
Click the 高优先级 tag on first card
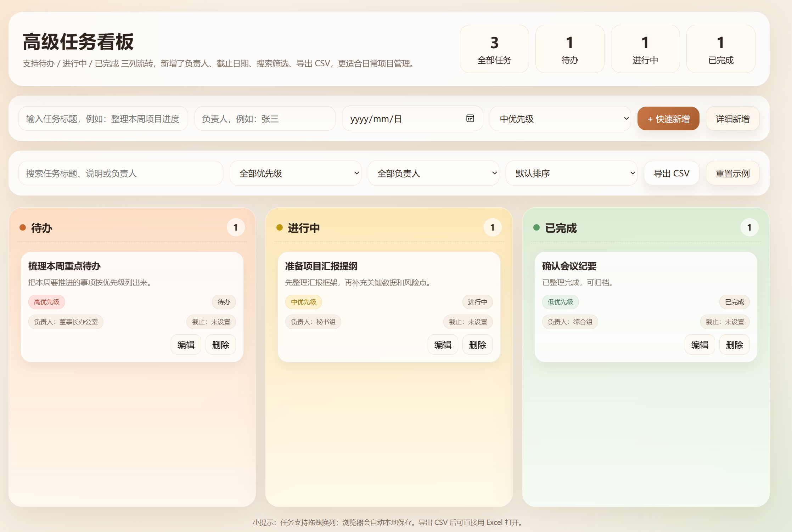46,302
